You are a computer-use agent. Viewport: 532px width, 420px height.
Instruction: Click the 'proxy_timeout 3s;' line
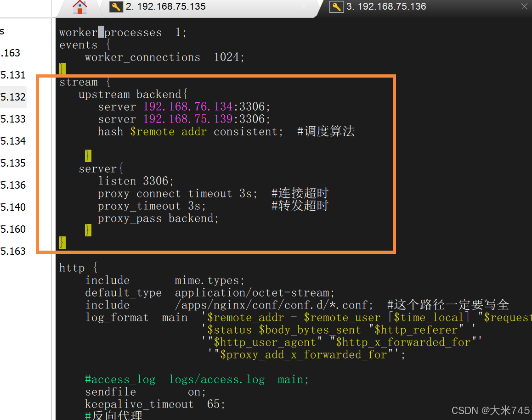(x=152, y=206)
